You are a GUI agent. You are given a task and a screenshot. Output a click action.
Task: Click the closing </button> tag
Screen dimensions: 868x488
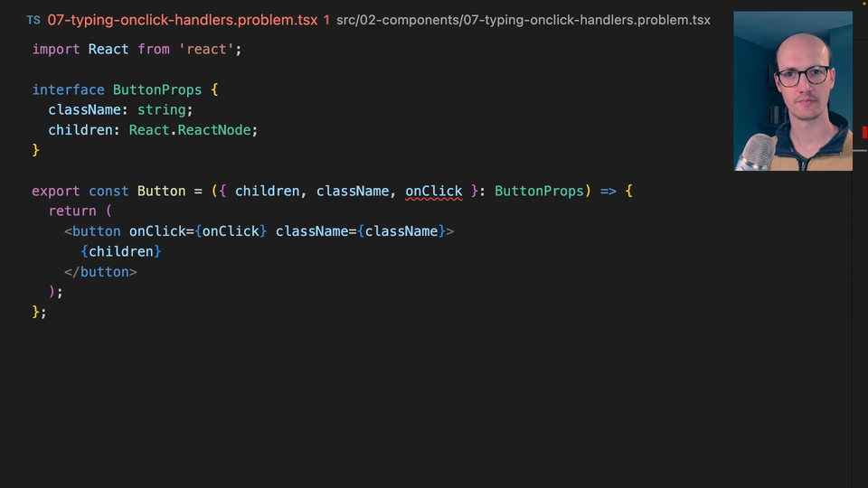point(100,271)
